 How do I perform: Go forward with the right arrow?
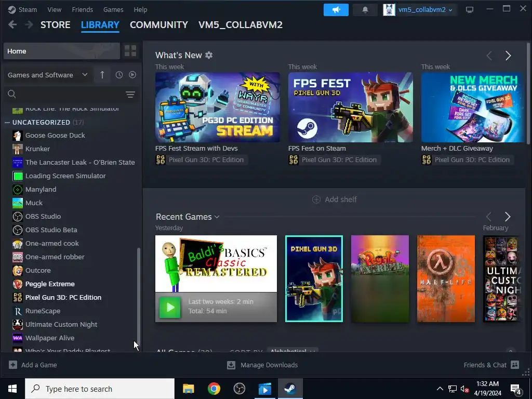29,24
